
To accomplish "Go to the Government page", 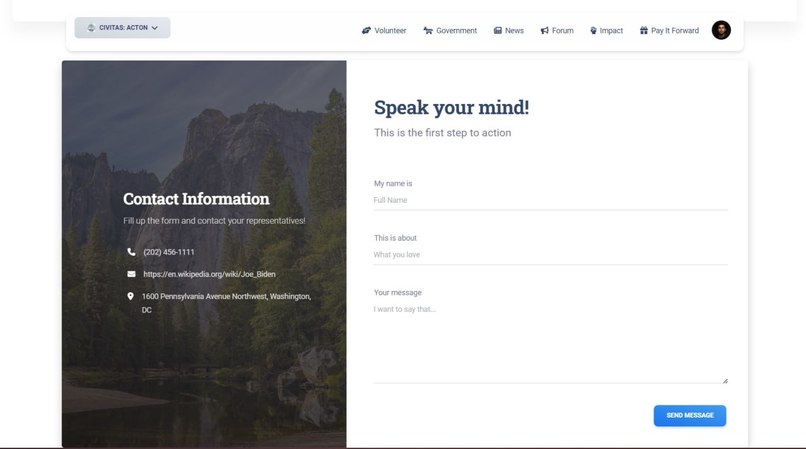I will (x=450, y=30).
